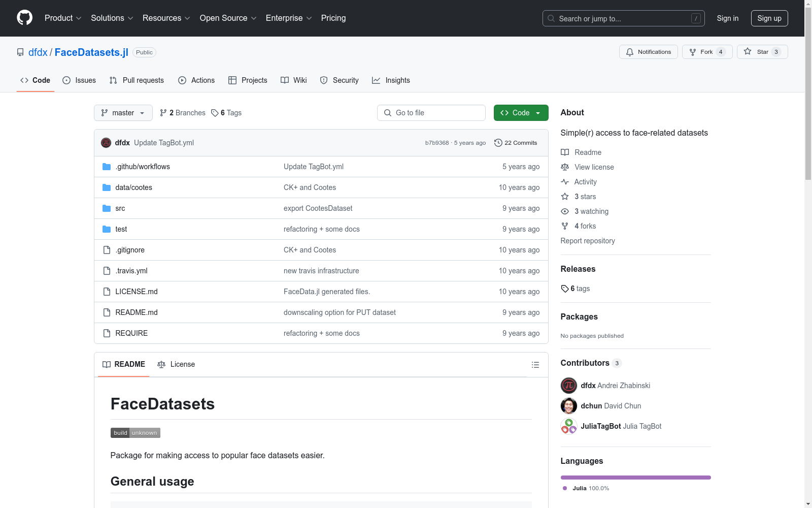
Task: Click the Report repository link
Action: coord(588,241)
